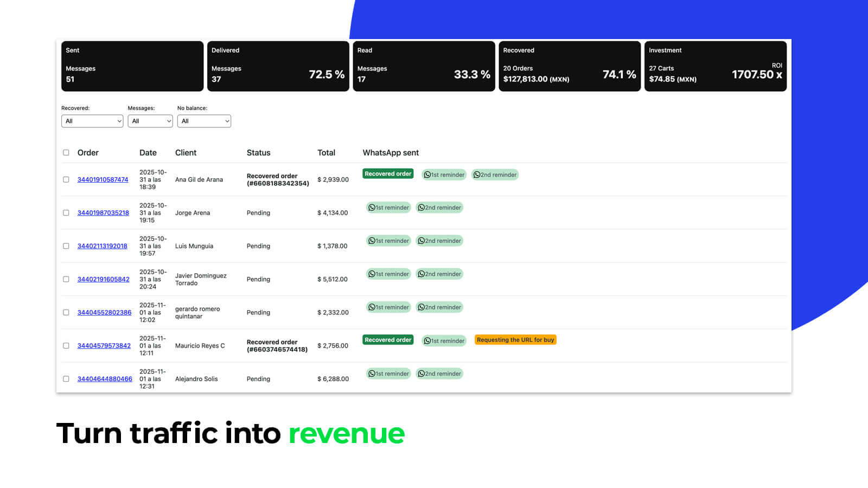Image resolution: width=868 pixels, height=488 pixels.
Task: Check the box for order 34401987035218
Action: [x=66, y=213]
